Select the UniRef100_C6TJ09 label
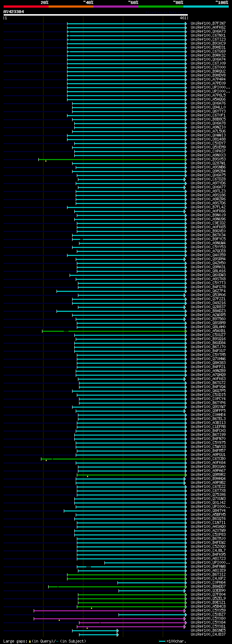Viewport: 232px width, 644px height. pos(208,64)
